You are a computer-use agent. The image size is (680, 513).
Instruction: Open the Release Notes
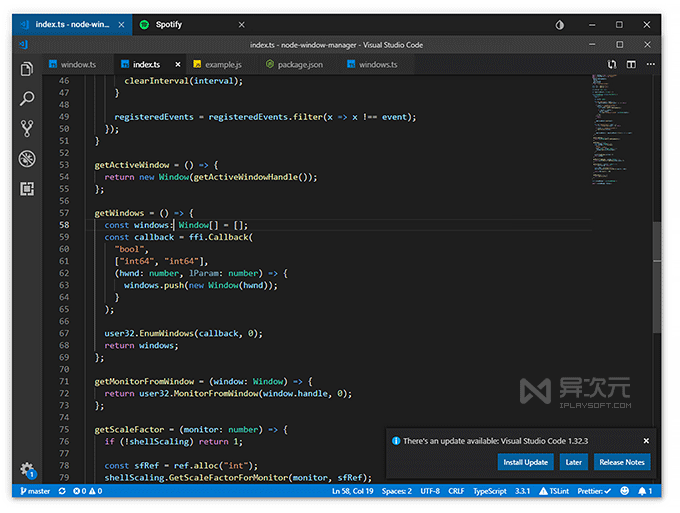pyautogui.click(x=622, y=462)
